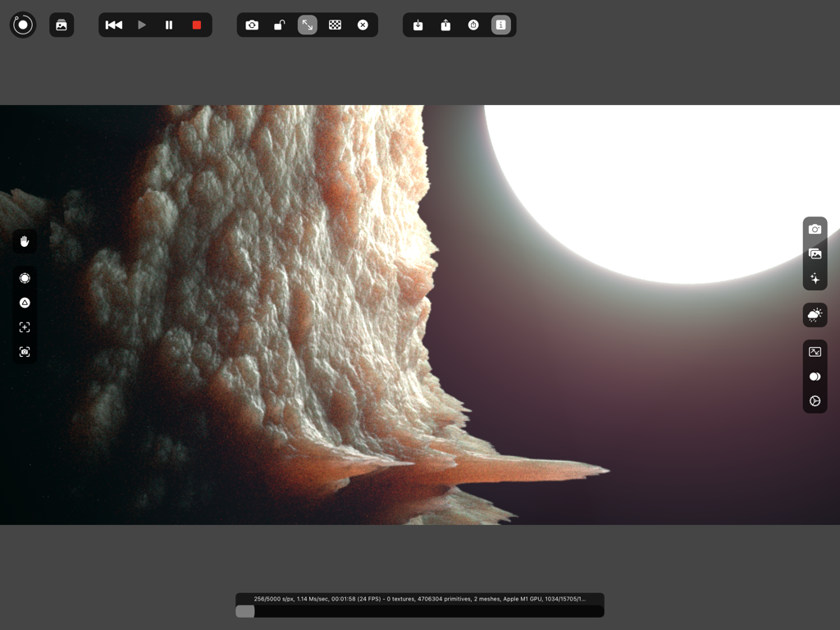Screen dimensions: 840x630
Task: Open the camera settings on the right panel
Action: (x=815, y=230)
